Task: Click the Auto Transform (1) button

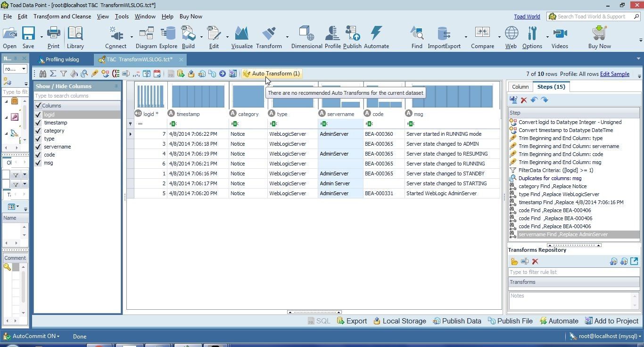Action: [272, 74]
